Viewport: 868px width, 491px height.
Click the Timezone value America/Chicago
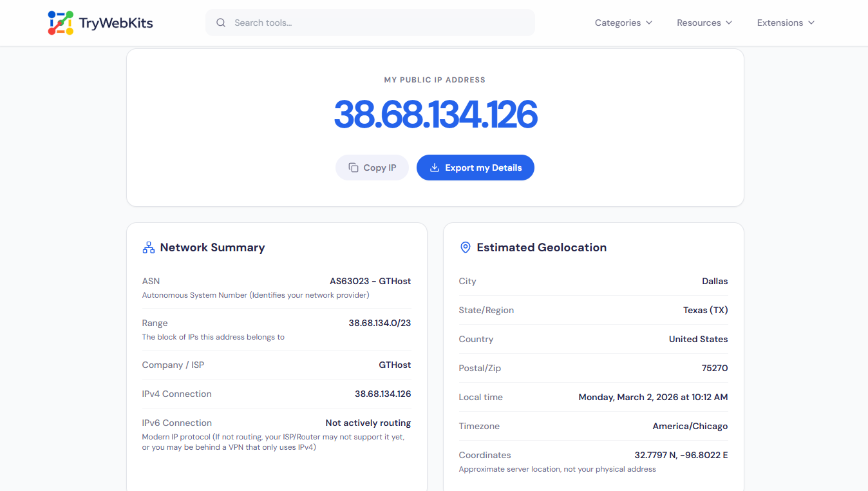tap(690, 426)
